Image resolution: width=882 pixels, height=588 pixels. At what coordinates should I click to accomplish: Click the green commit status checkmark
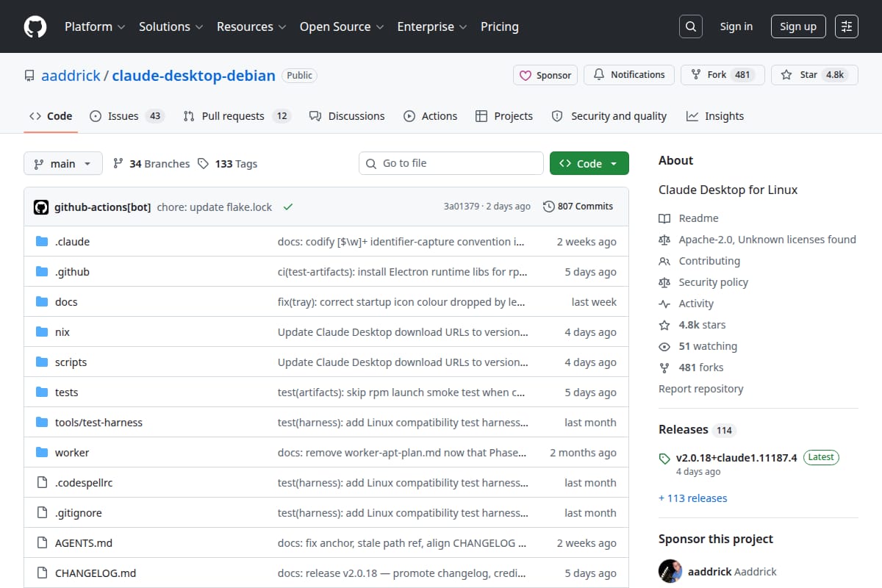tap(288, 207)
